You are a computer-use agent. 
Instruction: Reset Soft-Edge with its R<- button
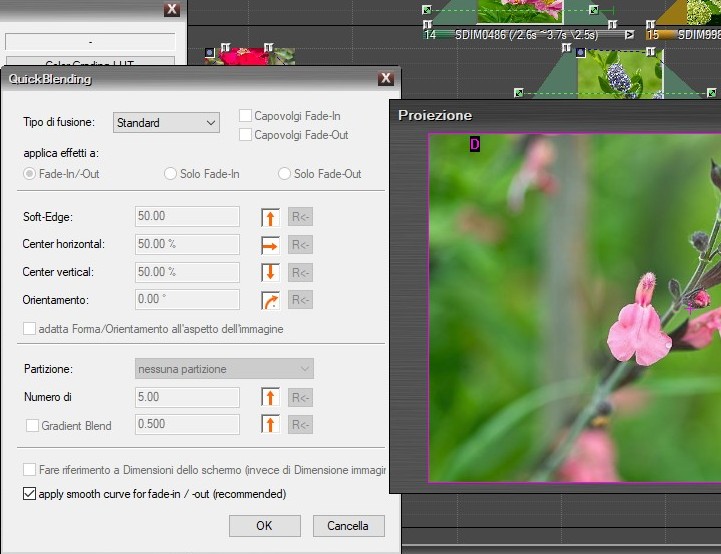point(300,217)
